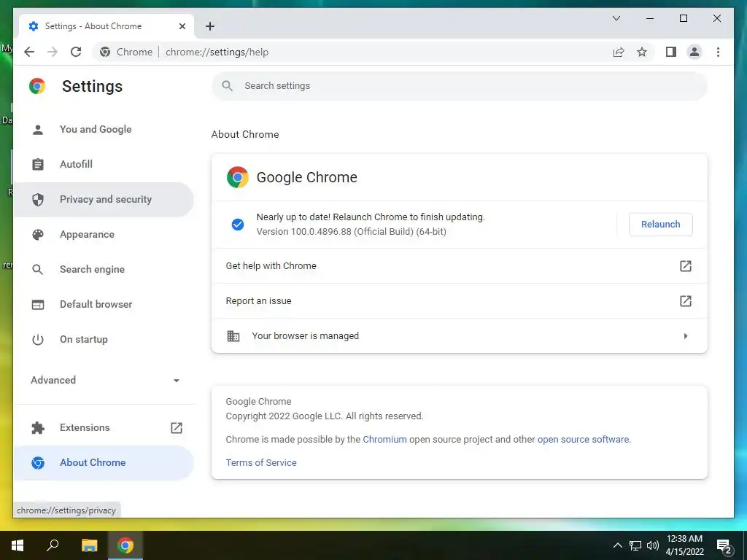747x560 pixels.
Task: Show hidden system tray icons
Action: pyautogui.click(x=617, y=545)
